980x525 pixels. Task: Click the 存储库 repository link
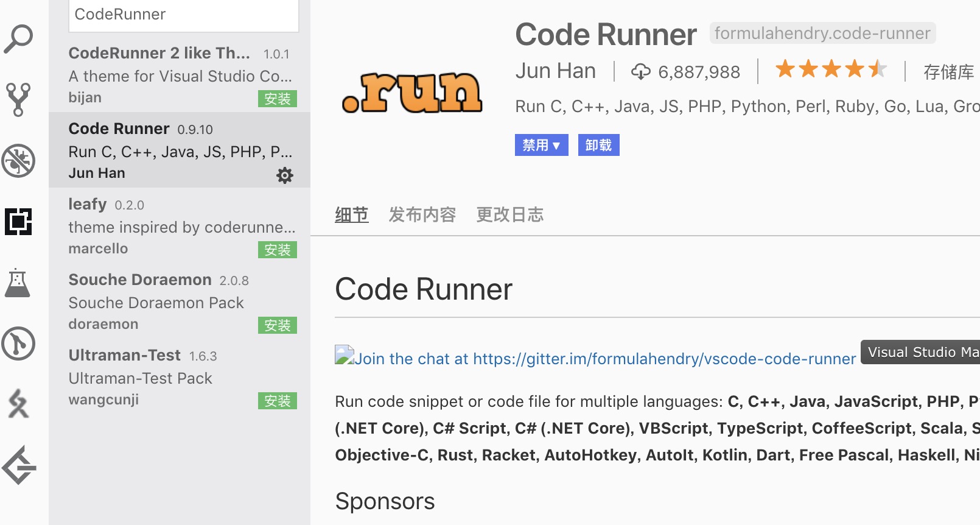pyautogui.click(x=948, y=72)
